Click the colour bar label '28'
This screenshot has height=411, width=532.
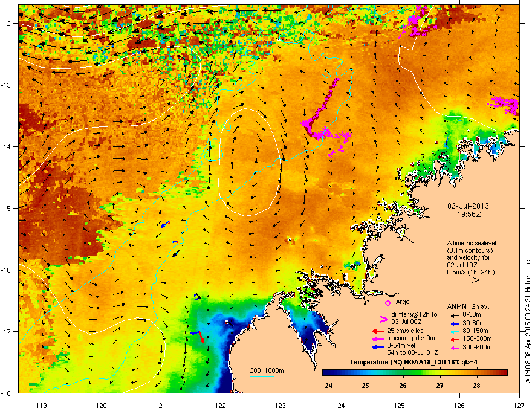pos(476,386)
